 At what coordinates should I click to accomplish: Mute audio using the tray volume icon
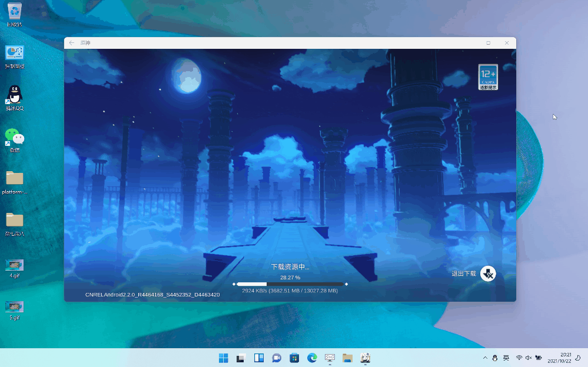coord(529,357)
